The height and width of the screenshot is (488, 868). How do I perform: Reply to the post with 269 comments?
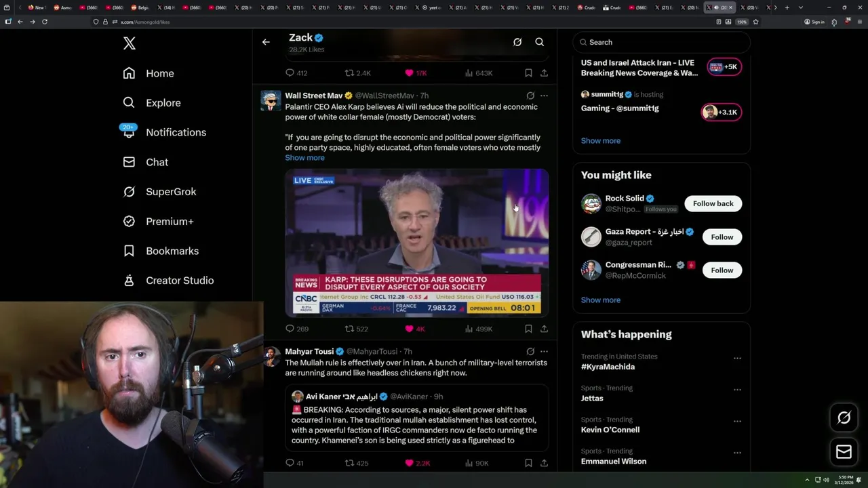click(x=296, y=329)
